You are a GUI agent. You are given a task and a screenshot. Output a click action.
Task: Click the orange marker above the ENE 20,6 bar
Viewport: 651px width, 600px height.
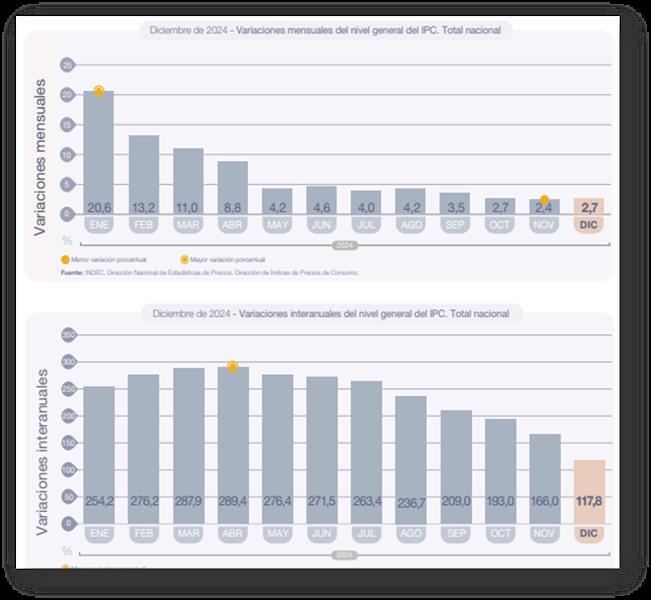[99, 91]
